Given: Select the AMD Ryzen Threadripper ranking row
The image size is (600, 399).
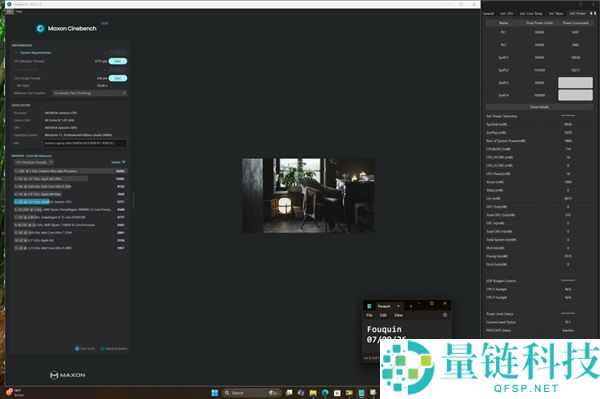Looking at the screenshot, I should (x=70, y=210).
